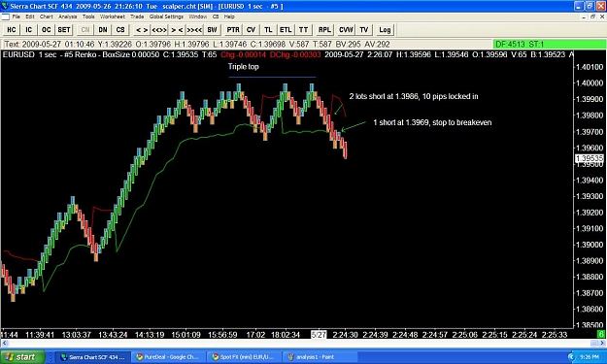Open the Window menu
607x364 pixels.
click(x=198, y=17)
